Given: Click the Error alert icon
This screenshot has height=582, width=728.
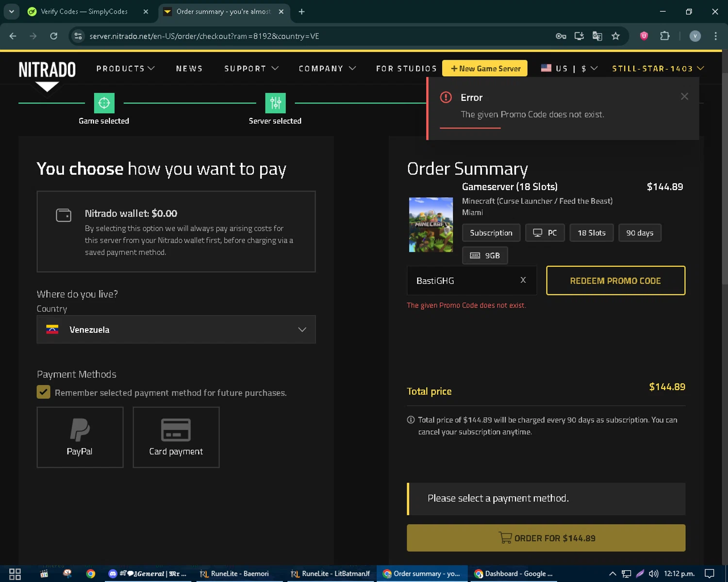Looking at the screenshot, I should pyautogui.click(x=446, y=97).
